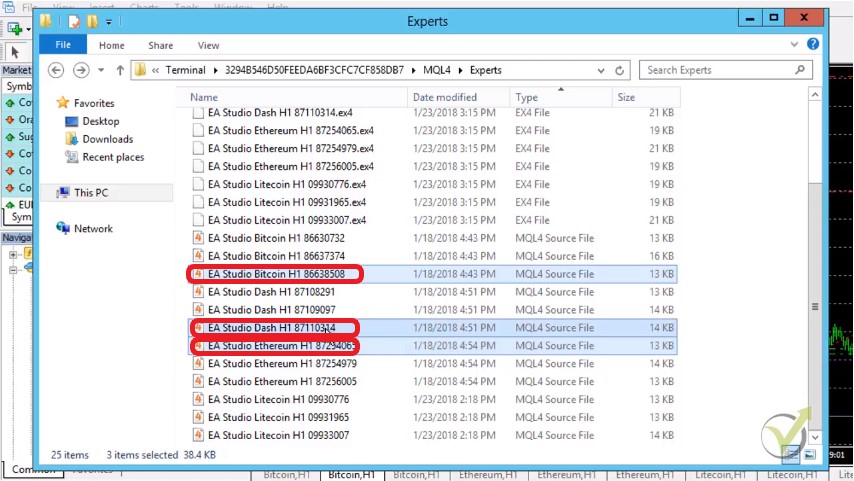Go up one folder level

tap(120, 70)
